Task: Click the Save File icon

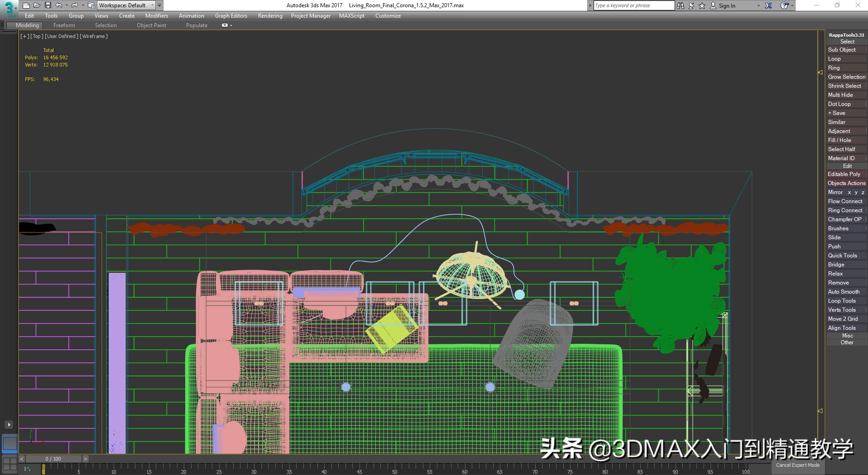Action: pyautogui.click(x=47, y=5)
